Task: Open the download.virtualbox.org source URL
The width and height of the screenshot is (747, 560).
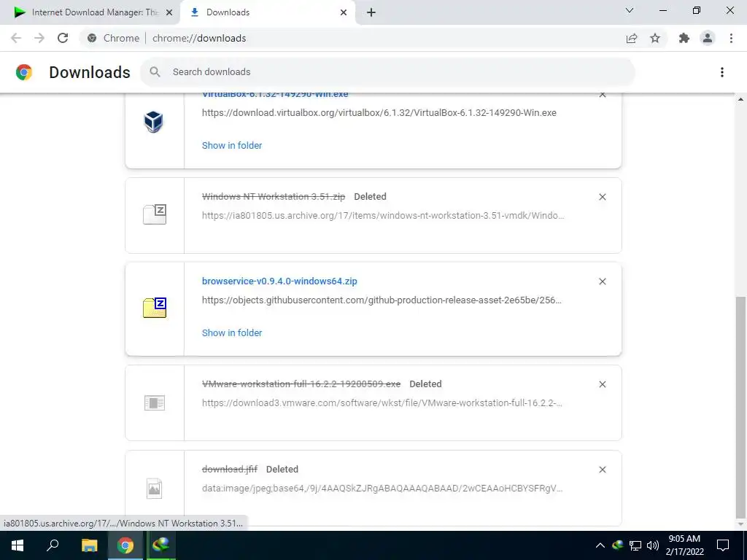Action: coord(379,113)
